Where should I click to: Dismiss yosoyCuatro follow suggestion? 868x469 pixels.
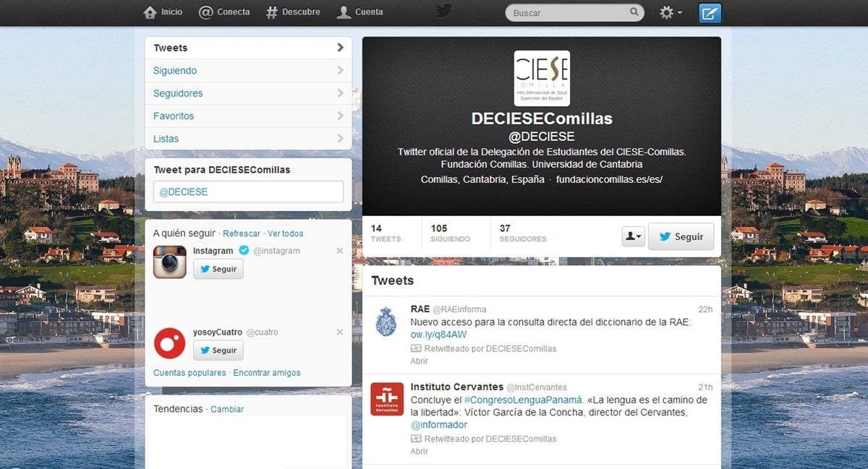pyautogui.click(x=340, y=332)
